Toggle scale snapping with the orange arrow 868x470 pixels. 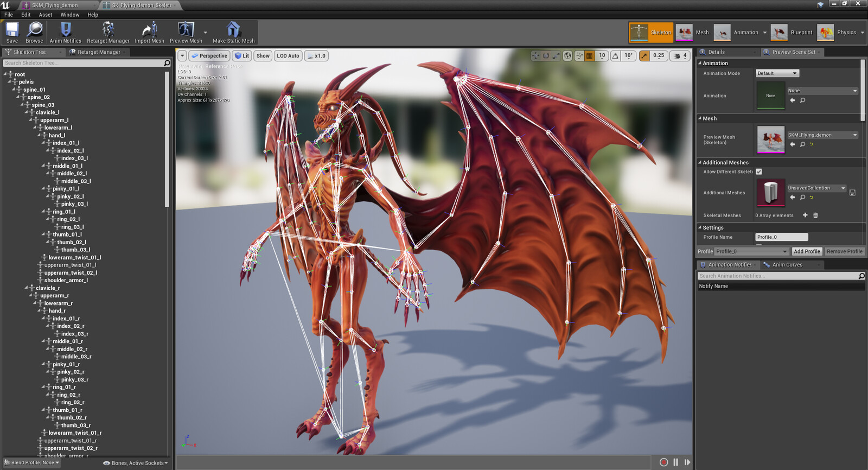[644, 55]
